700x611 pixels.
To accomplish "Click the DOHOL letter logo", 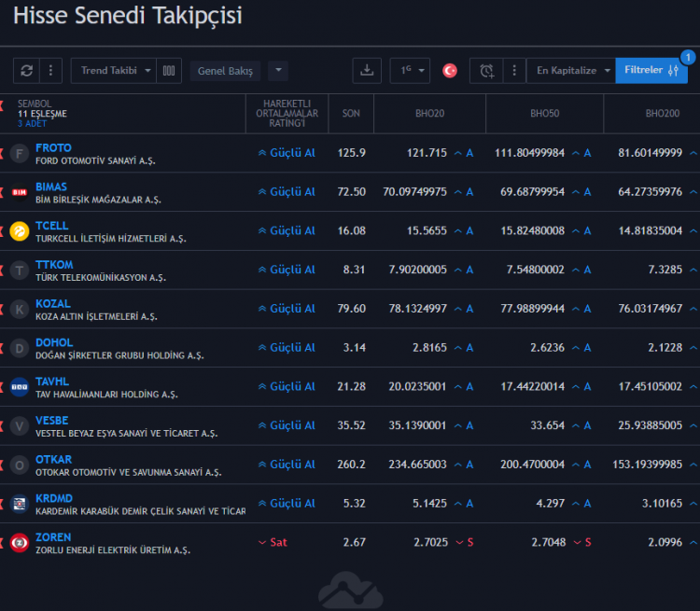I will (x=20, y=348).
